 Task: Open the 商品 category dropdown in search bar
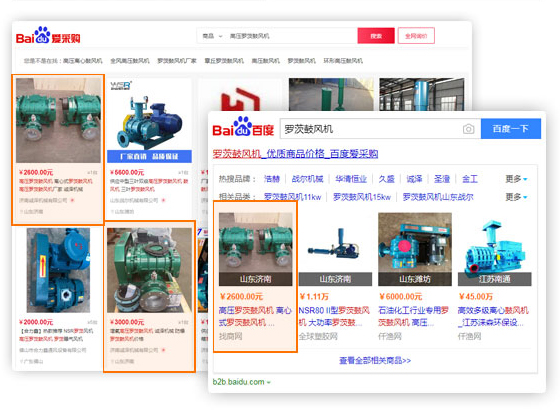(x=212, y=36)
